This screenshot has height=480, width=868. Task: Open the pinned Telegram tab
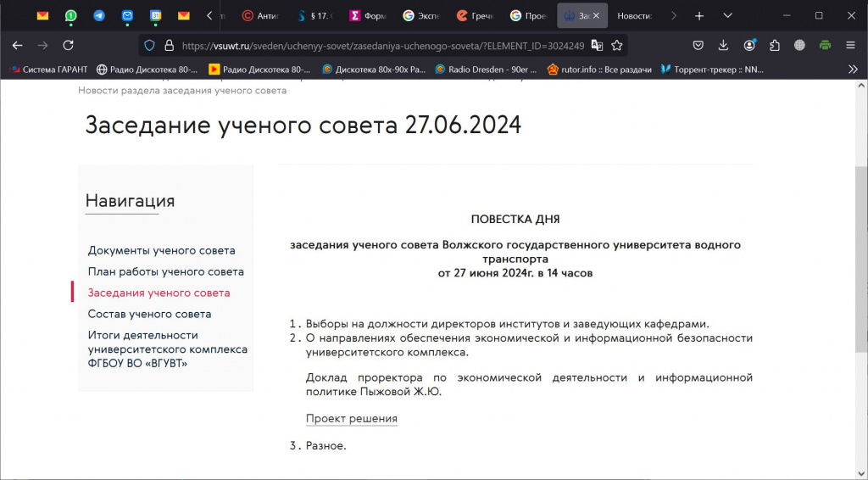pos(99,15)
